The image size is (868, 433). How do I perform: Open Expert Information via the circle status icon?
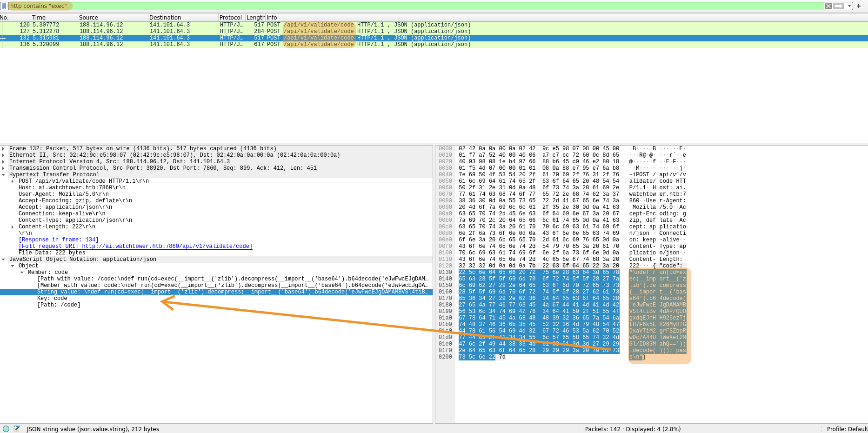[5, 429]
